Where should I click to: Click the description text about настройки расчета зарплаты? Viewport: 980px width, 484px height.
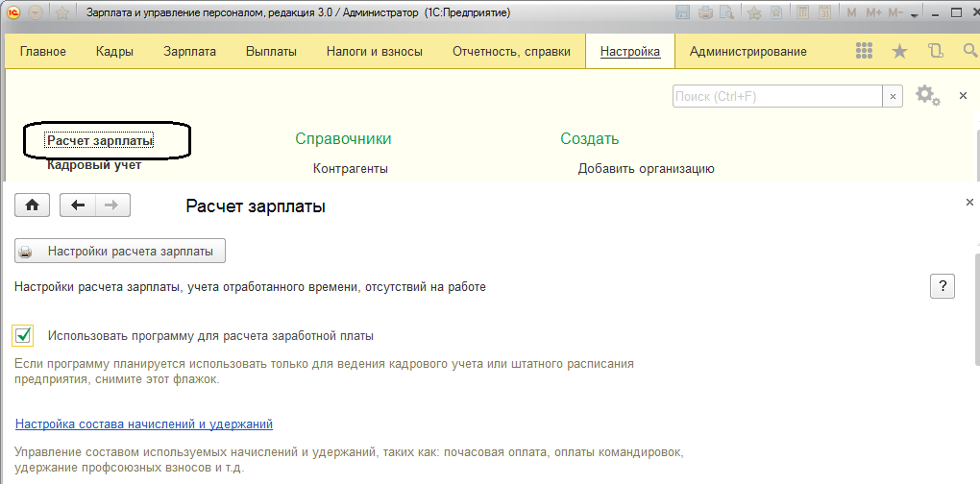click(x=250, y=287)
